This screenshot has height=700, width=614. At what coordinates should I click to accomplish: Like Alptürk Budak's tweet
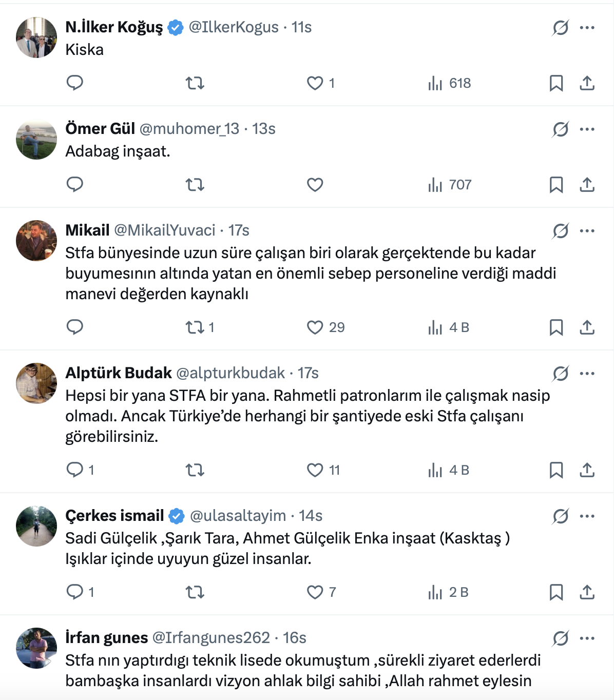[x=315, y=470]
